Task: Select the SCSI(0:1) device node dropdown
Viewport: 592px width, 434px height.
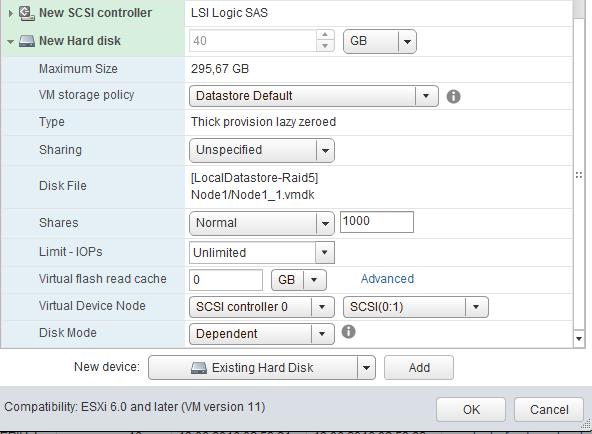Action: pyautogui.click(x=416, y=307)
